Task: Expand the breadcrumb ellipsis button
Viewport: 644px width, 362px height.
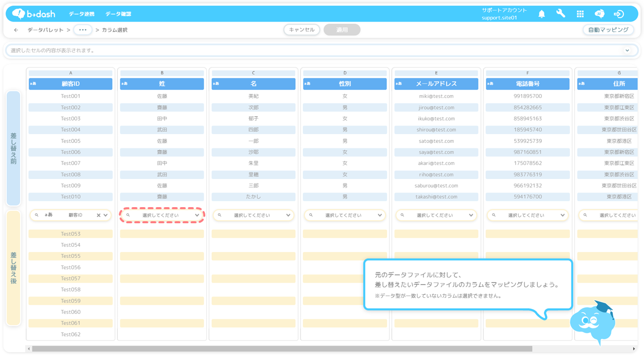Action: [x=83, y=30]
